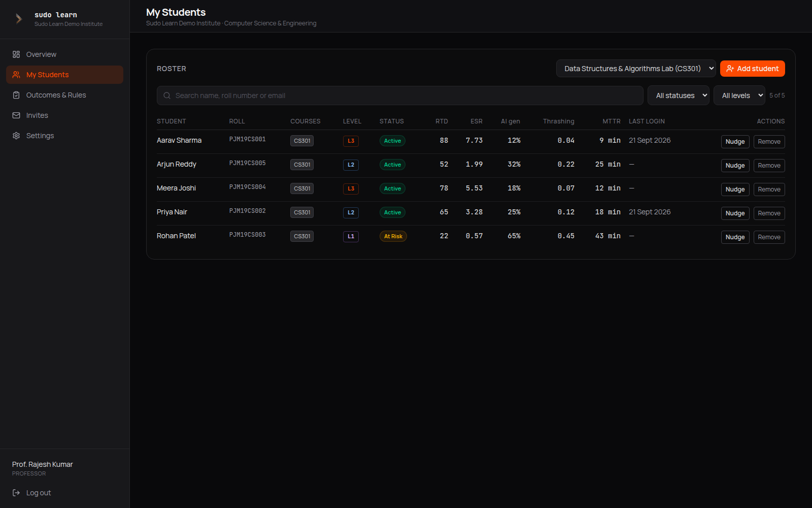Remove Arjun Reddy from roster
The image size is (812, 508).
[769, 166]
